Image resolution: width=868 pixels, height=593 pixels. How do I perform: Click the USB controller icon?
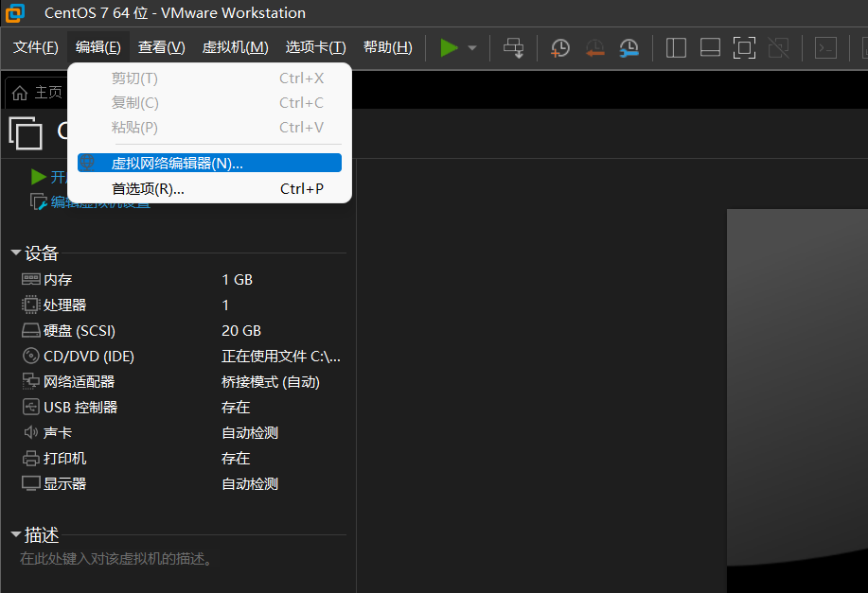pyautogui.click(x=31, y=407)
